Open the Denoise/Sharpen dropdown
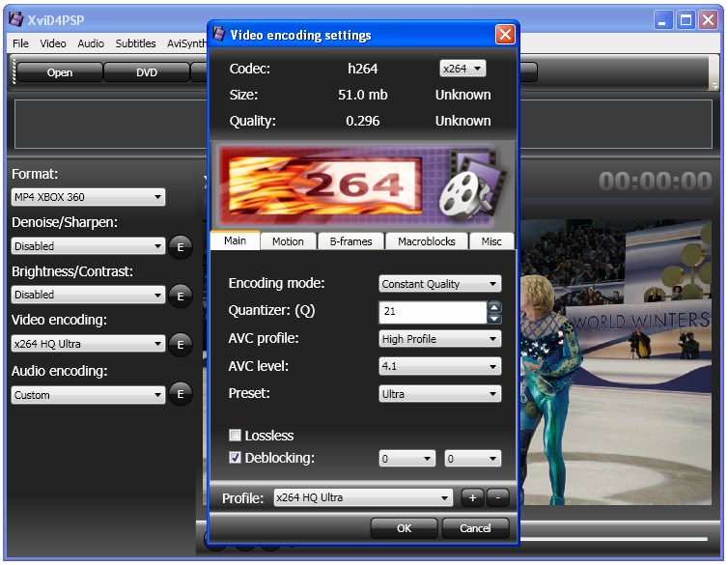The image size is (728, 565). point(88,246)
